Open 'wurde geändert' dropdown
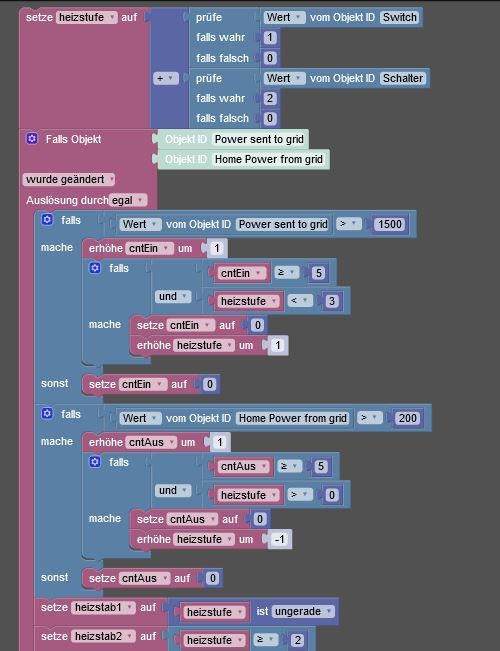Viewport: 500px width, 651px height. click(69, 179)
